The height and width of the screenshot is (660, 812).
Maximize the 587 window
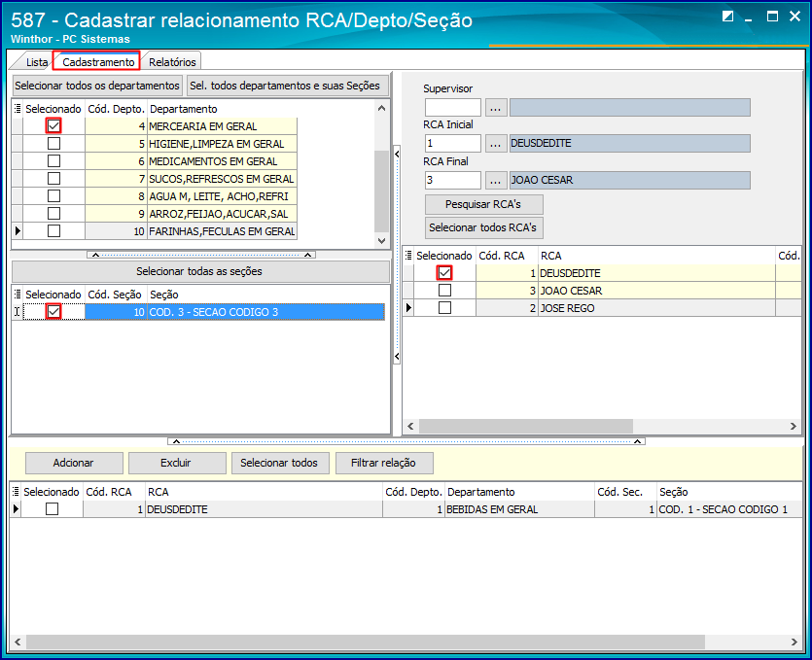772,17
